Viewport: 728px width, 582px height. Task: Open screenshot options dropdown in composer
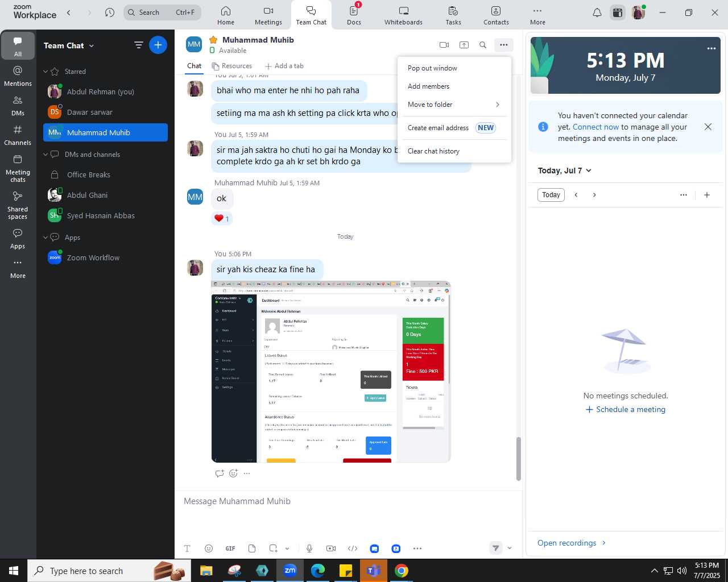click(287, 548)
